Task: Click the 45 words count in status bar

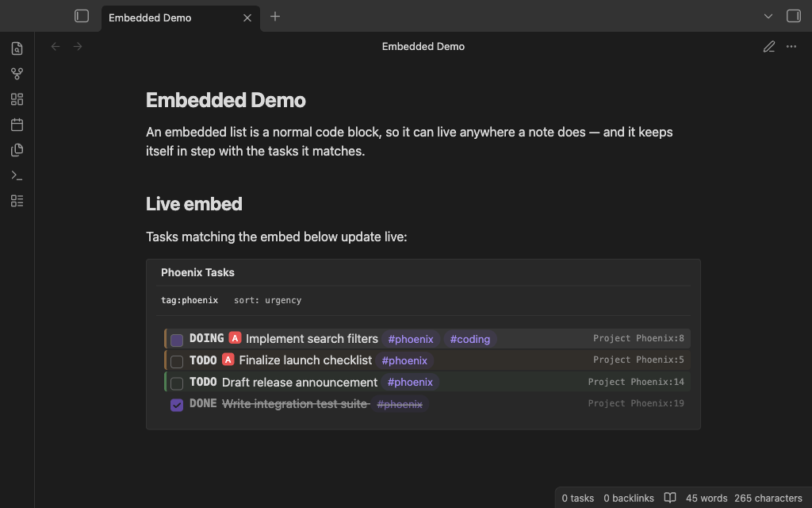Action: (707, 498)
